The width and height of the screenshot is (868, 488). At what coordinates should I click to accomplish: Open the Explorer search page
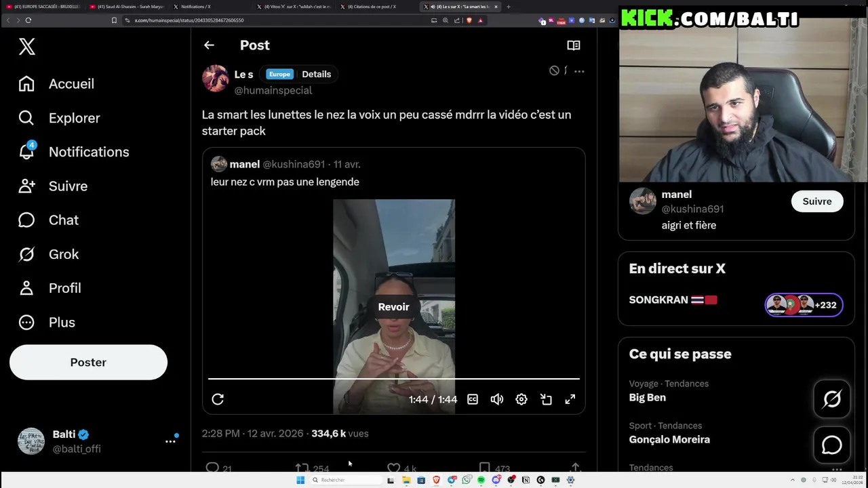tap(60, 118)
